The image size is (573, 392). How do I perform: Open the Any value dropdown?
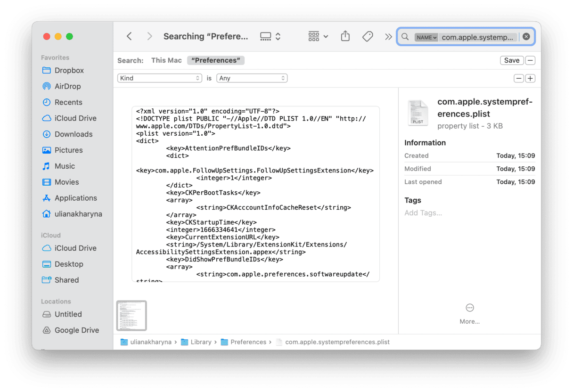(x=252, y=78)
